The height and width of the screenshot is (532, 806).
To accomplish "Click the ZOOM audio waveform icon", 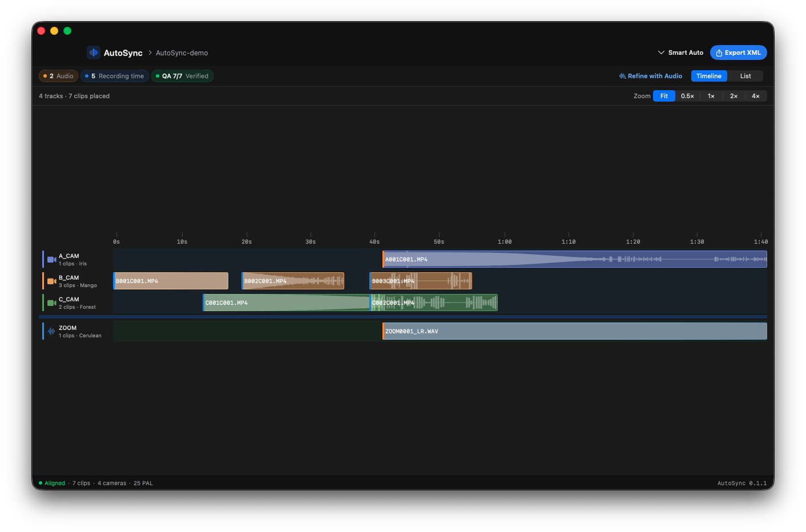I will (x=51, y=331).
